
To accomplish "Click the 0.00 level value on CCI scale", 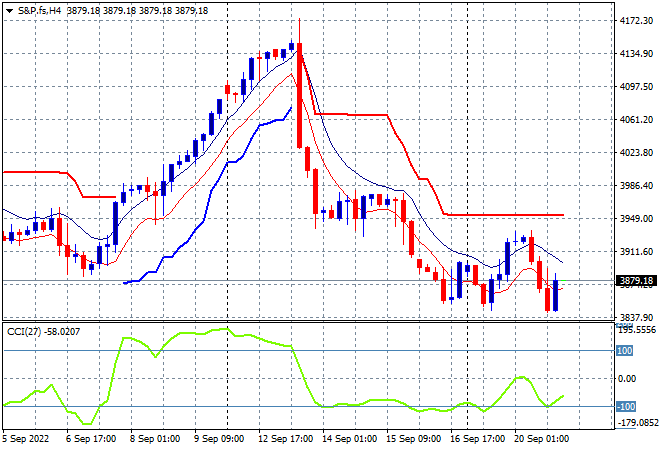I will (x=627, y=379).
